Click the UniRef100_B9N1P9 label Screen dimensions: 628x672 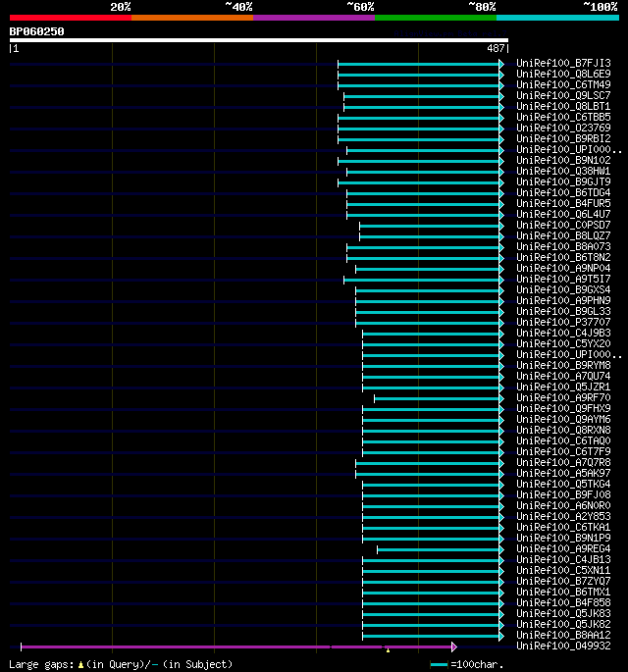tap(563, 539)
